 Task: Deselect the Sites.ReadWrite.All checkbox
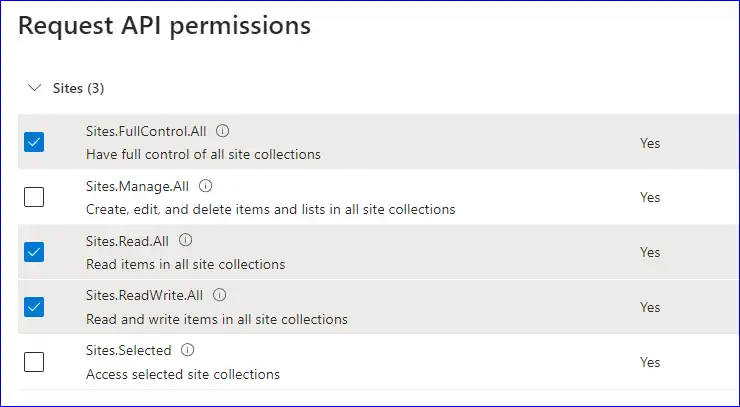click(x=34, y=307)
